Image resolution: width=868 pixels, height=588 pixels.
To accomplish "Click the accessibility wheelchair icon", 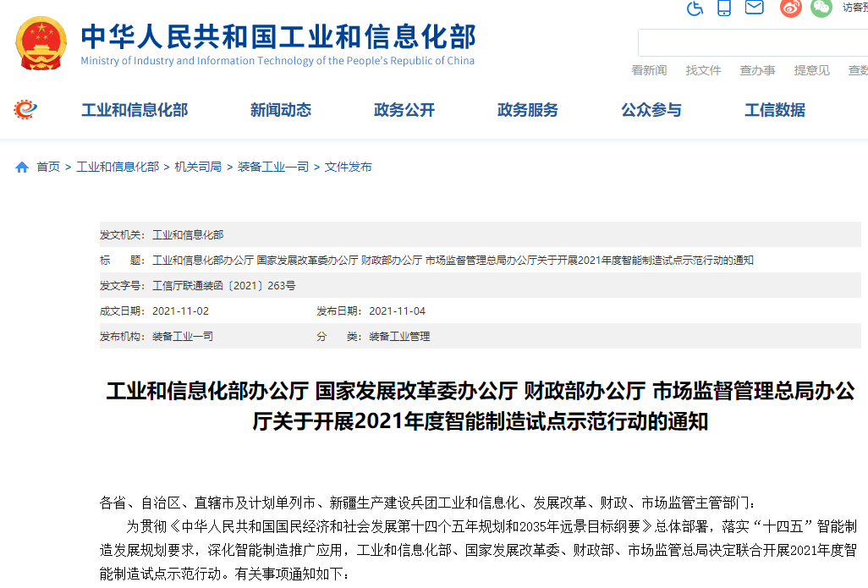I will pyautogui.click(x=695, y=8).
